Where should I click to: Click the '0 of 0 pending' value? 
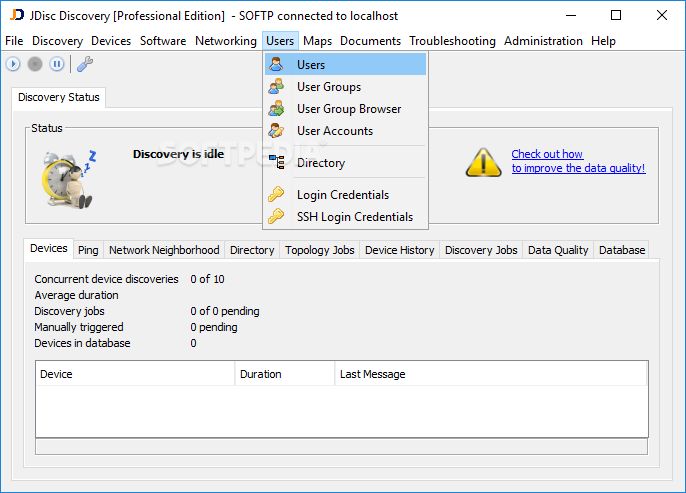225,311
